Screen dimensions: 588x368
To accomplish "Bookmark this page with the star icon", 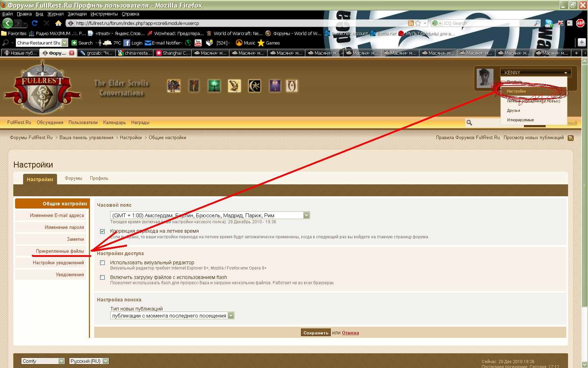I will 418,23.
